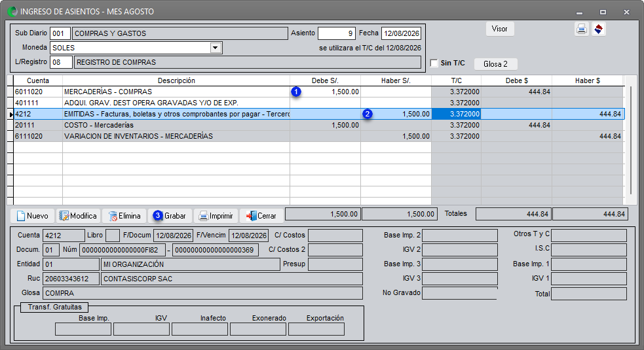This screenshot has width=644, height=350.
Task: Click the Base Imp. 1 field
Action: tap(589, 264)
